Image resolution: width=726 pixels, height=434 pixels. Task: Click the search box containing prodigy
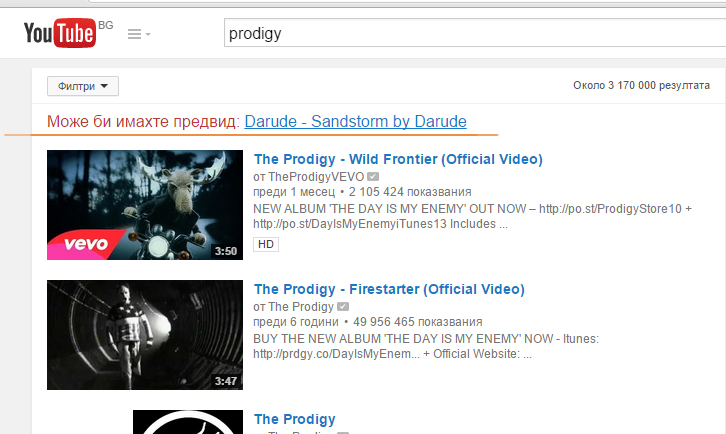pyautogui.click(x=475, y=33)
